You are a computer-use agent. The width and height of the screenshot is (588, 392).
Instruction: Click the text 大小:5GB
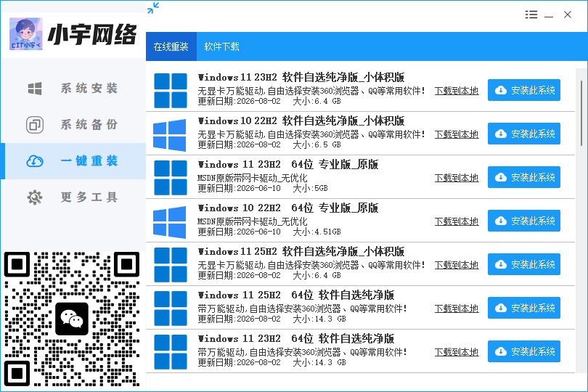click(310, 188)
